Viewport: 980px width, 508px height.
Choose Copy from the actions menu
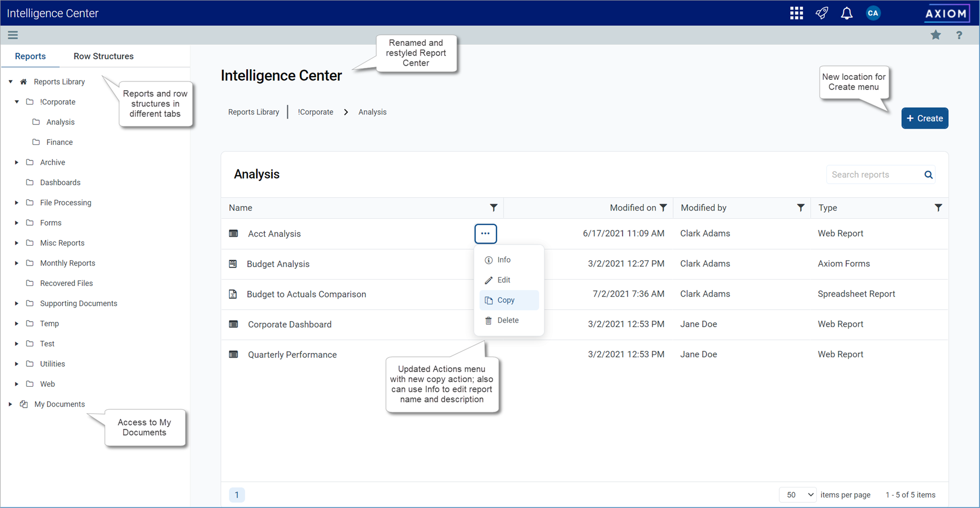pyautogui.click(x=506, y=300)
